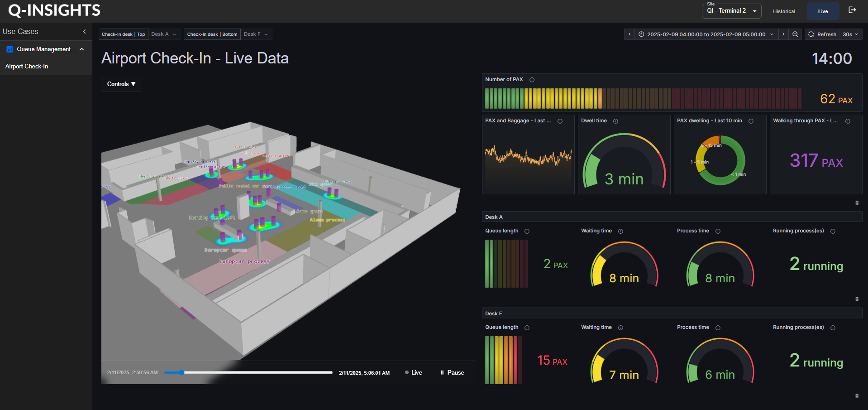Click Refresh dashboard button
The width and height of the screenshot is (868, 410).
(822, 34)
